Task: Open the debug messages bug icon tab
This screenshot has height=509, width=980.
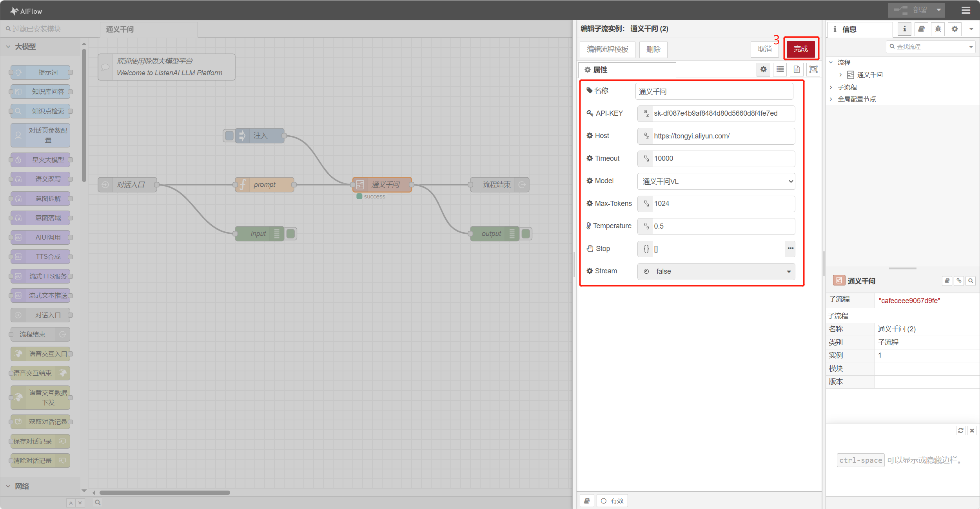Action: (938, 29)
